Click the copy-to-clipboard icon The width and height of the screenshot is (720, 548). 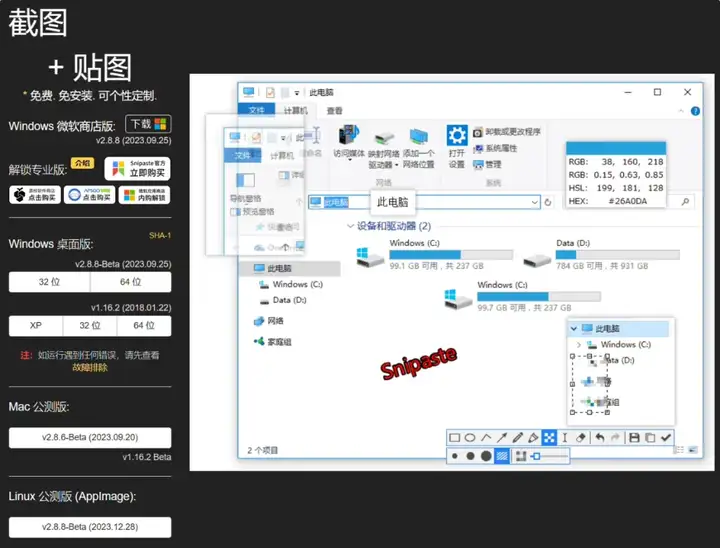650,438
